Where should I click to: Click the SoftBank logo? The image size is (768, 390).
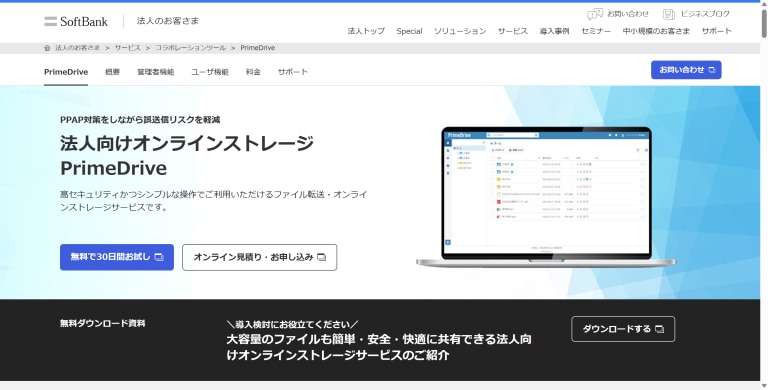[76, 21]
